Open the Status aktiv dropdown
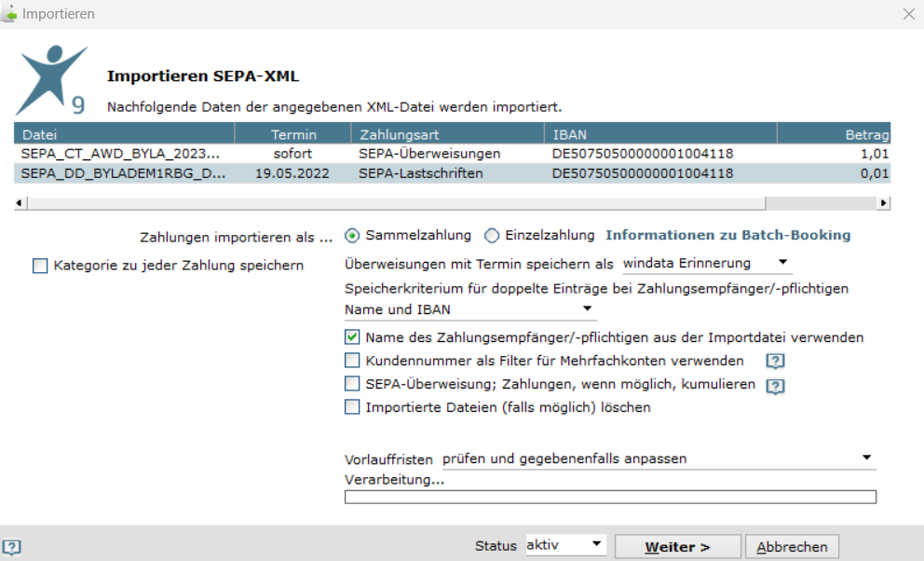 [564, 545]
